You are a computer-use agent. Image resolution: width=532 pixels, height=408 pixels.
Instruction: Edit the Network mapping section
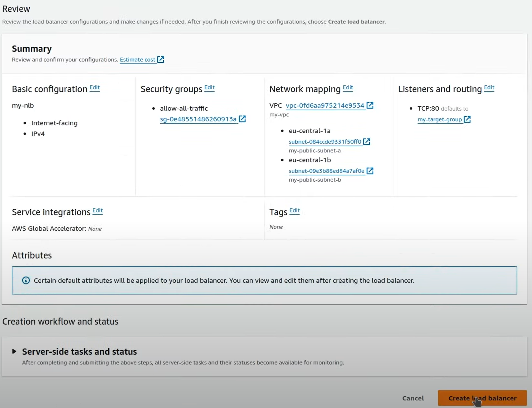[348, 88]
